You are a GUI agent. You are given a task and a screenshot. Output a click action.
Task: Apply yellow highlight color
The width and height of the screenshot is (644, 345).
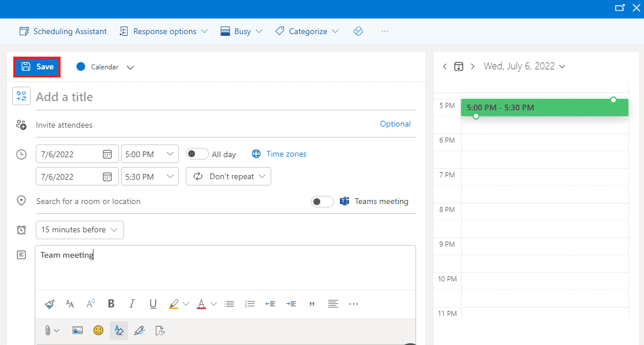tap(174, 304)
